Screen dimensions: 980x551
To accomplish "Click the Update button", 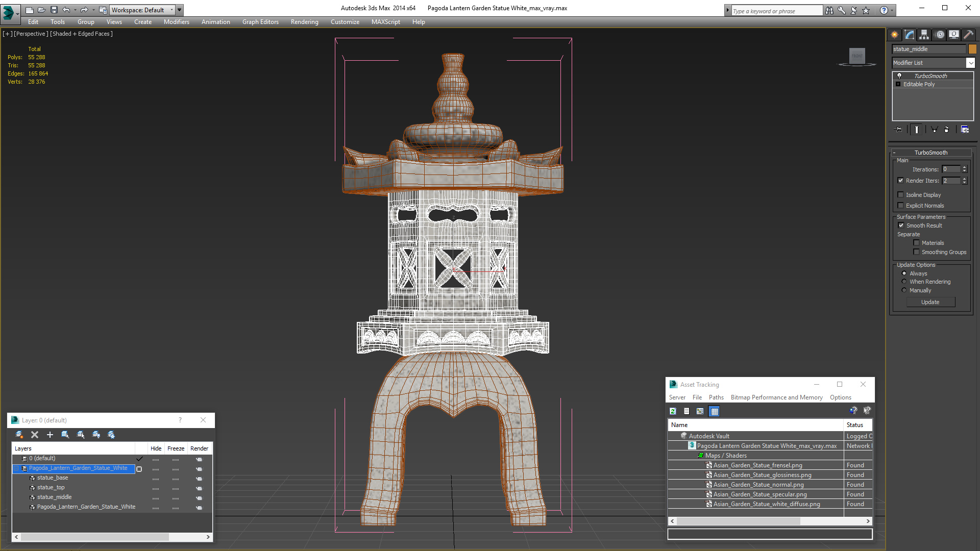I will (930, 302).
